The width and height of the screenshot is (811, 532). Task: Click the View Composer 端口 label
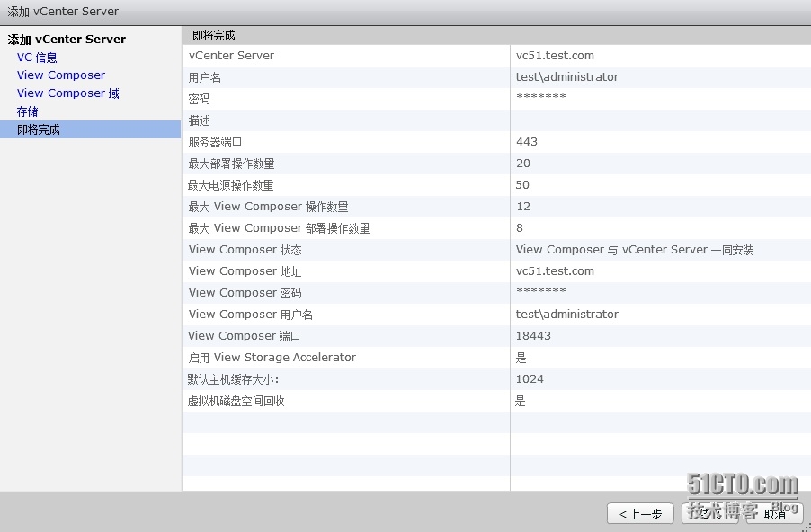point(245,336)
